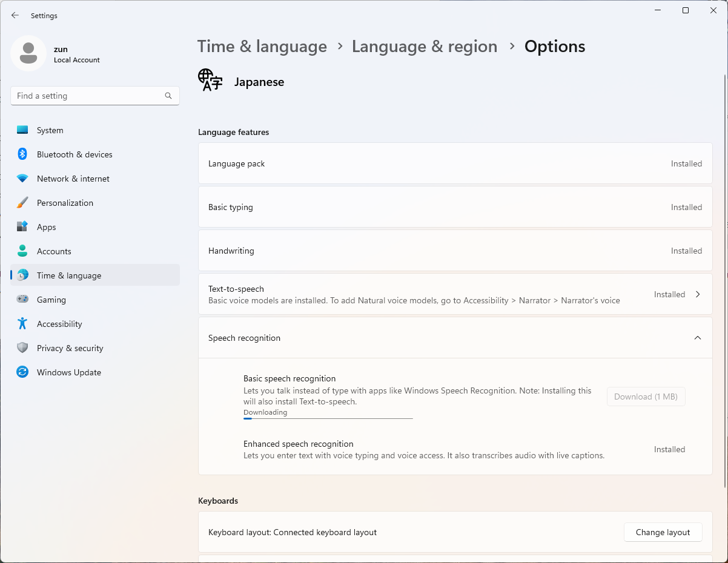728x563 pixels.
Task: Click the Basic speech recognition label
Action: point(290,378)
